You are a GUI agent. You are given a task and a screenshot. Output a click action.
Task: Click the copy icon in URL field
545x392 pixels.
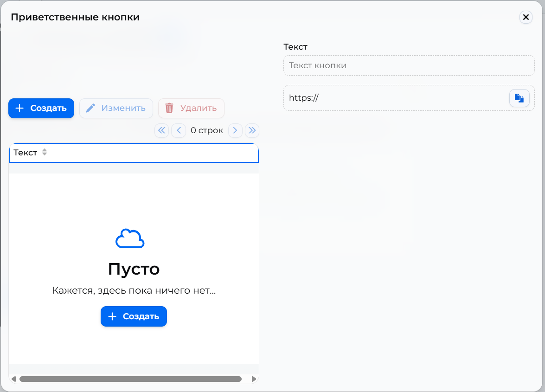[519, 98]
